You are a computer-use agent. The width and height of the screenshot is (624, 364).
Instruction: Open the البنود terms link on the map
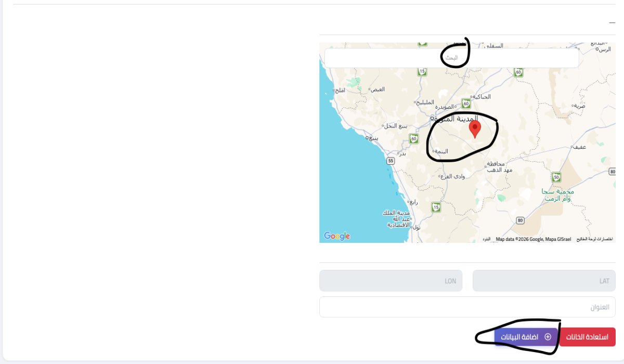pyautogui.click(x=486, y=239)
